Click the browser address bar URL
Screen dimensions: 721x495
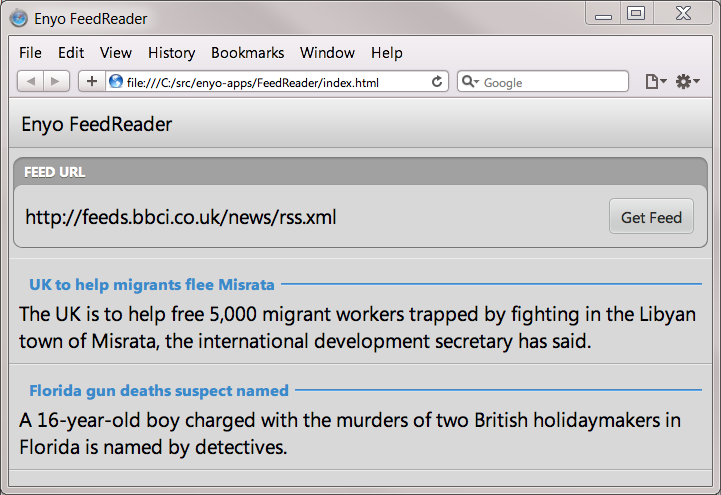click(270, 82)
